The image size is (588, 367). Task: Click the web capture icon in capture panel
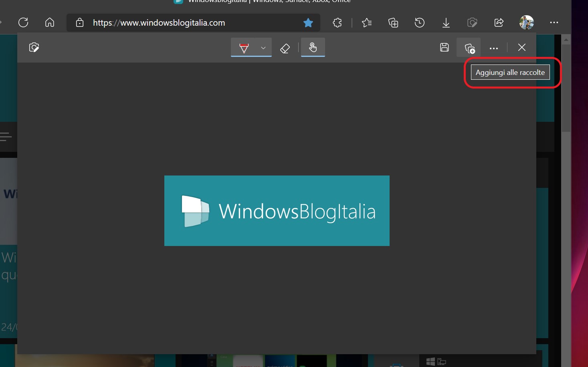(x=34, y=47)
